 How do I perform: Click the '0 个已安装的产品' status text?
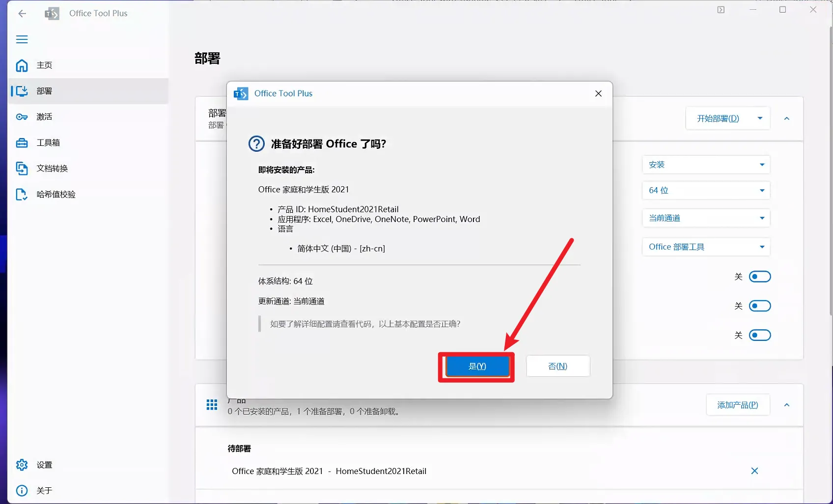258,412
